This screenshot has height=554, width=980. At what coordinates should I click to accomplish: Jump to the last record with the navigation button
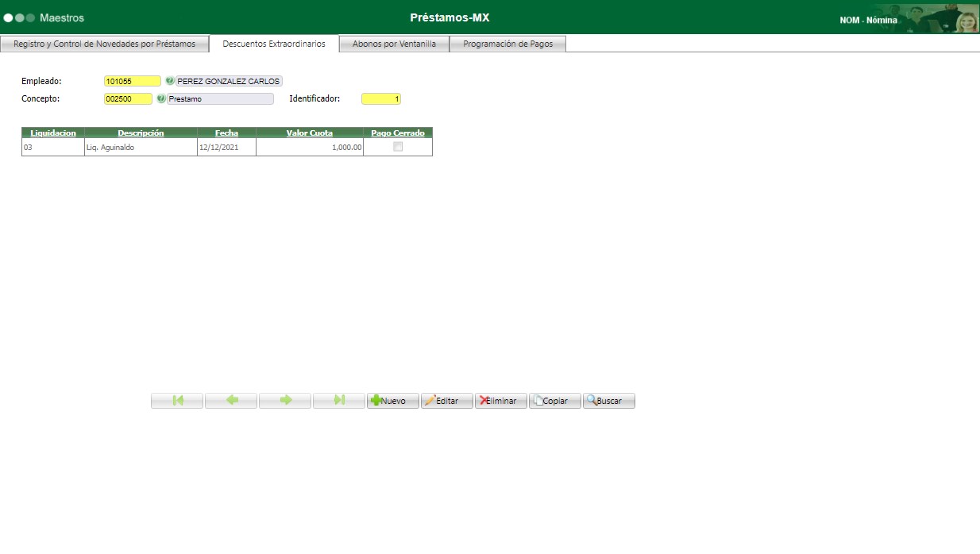(339, 401)
